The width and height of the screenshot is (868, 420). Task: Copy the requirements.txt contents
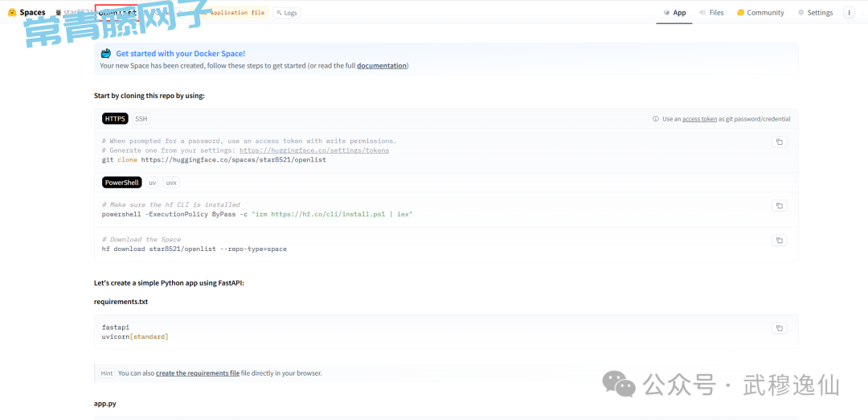tap(778, 328)
